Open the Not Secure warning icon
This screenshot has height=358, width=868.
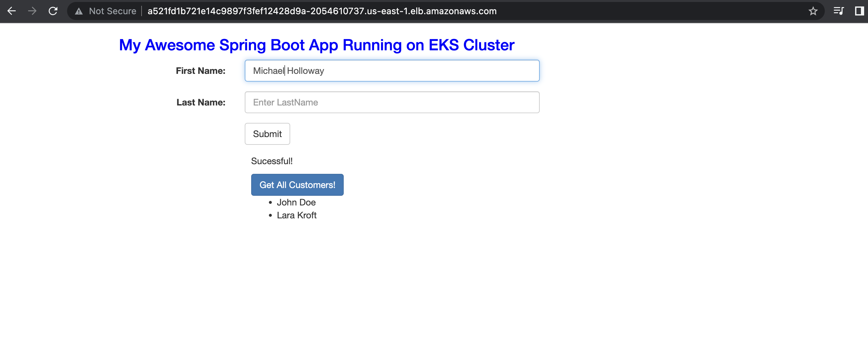[x=79, y=11]
